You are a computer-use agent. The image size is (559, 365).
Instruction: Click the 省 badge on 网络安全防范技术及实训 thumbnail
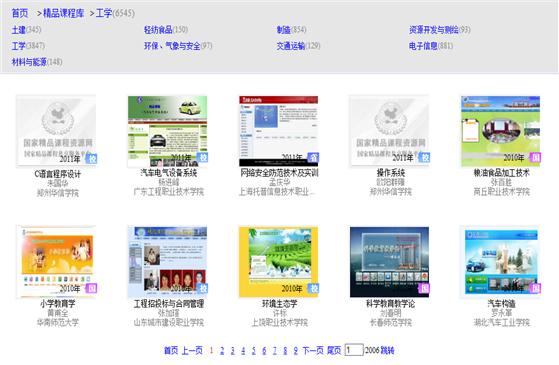pyautogui.click(x=313, y=158)
